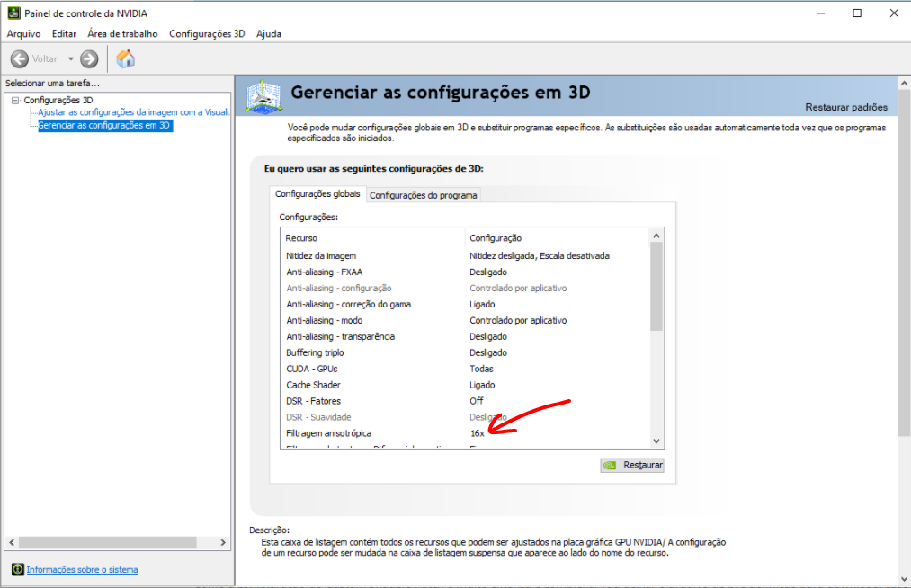Minimize the NVIDIA control panel window
911x588 pixels.
point(820,13)
